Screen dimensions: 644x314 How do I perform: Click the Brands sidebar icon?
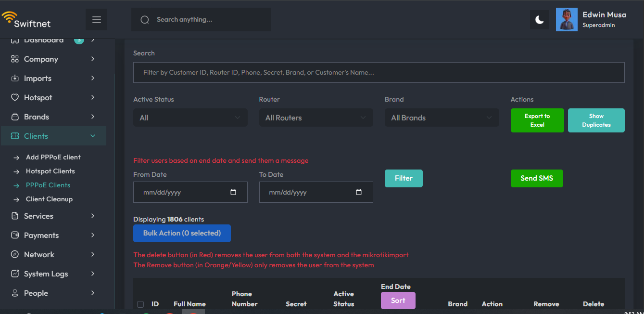click(15, 117)
